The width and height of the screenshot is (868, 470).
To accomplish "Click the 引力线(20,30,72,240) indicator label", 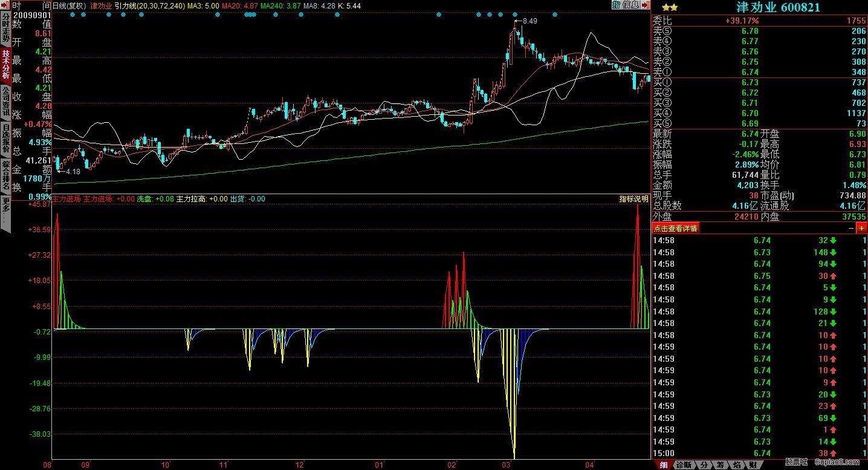I will 149,5.
